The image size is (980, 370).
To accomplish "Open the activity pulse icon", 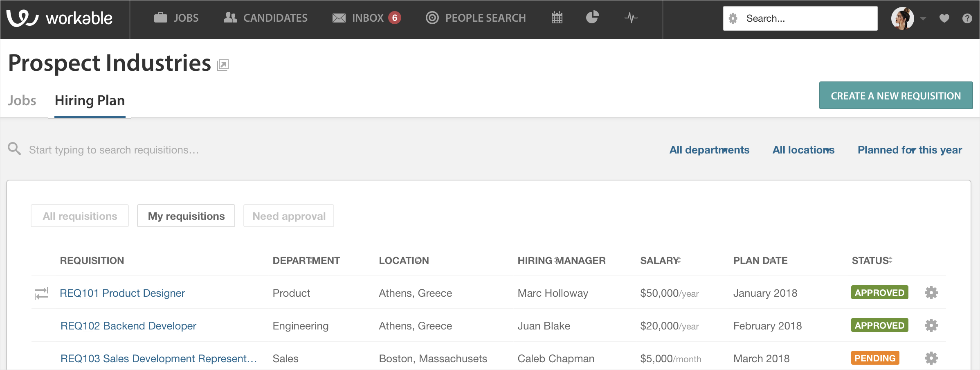I will [631, 18].
